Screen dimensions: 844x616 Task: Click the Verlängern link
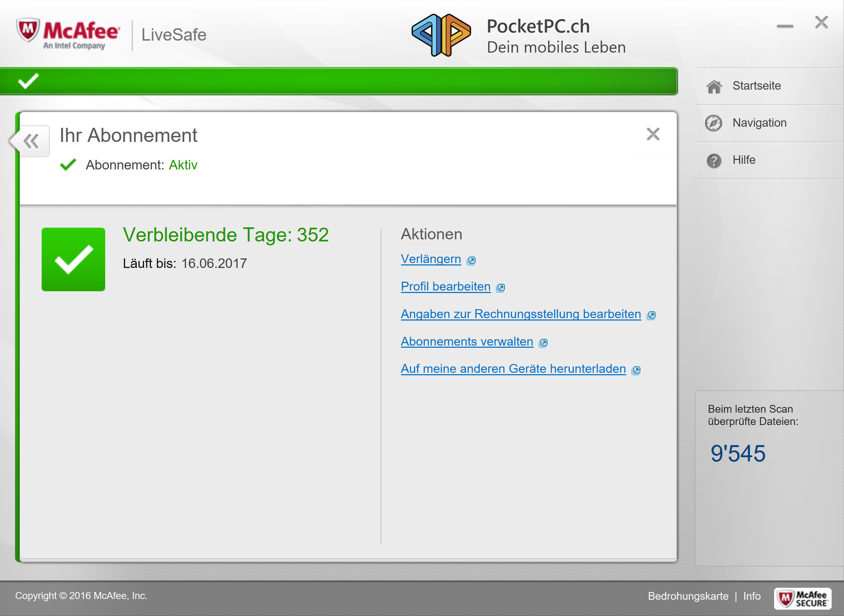coord(431,259)
